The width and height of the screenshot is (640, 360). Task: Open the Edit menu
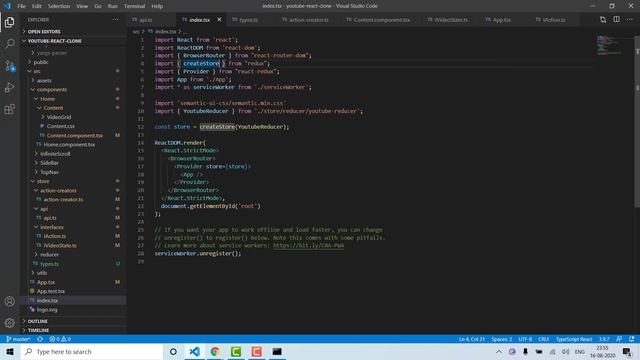click(x=37, y=6)
